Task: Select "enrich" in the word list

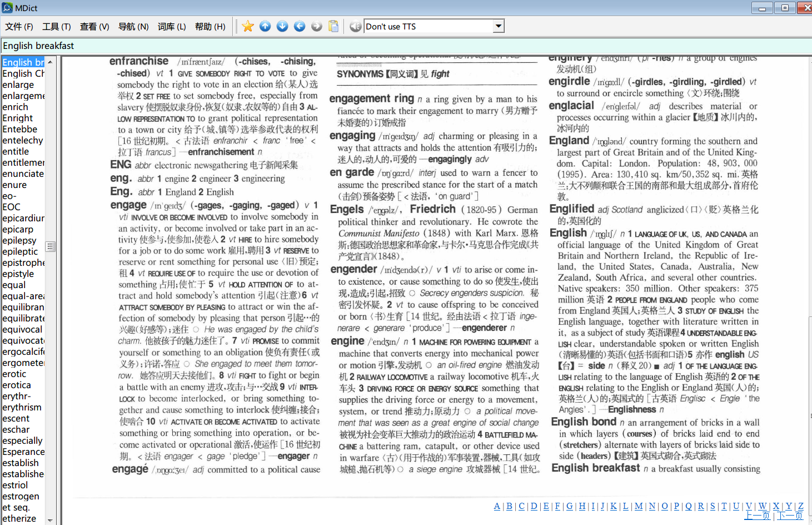Action: pyautogui.click(x=15, y=107)
